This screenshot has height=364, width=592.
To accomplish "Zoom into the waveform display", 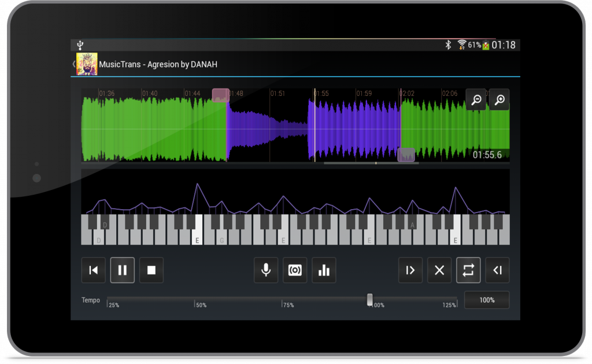I will [498, 99].
